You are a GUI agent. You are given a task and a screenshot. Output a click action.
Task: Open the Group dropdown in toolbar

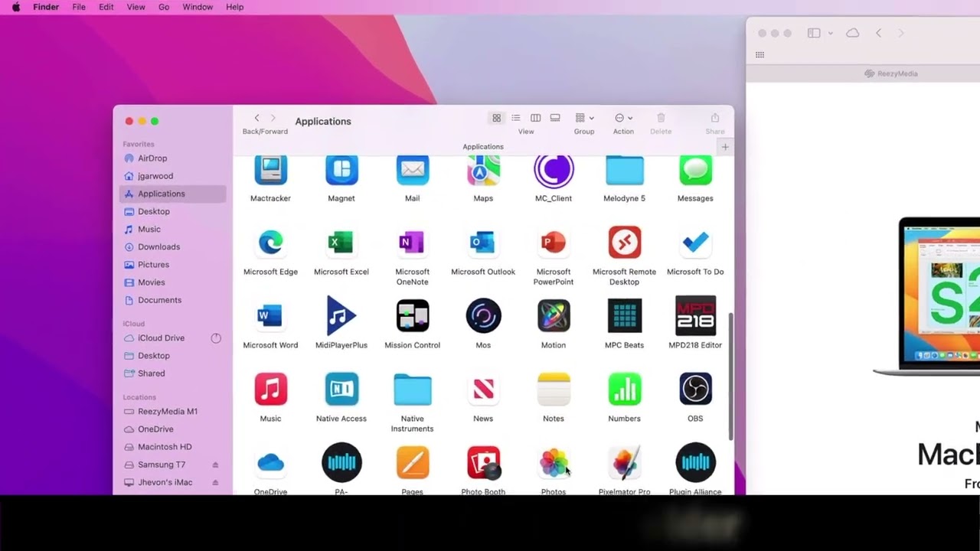tap(584, 118)
